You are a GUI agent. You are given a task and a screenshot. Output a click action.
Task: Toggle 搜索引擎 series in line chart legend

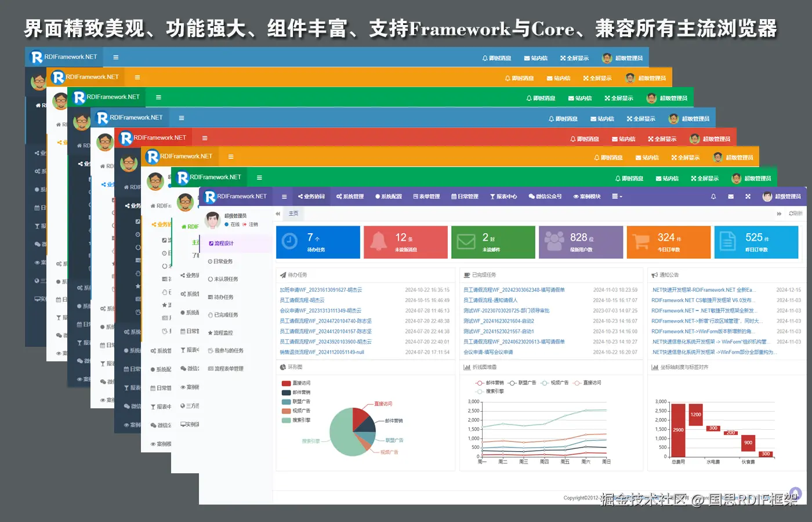pos(490,391)
